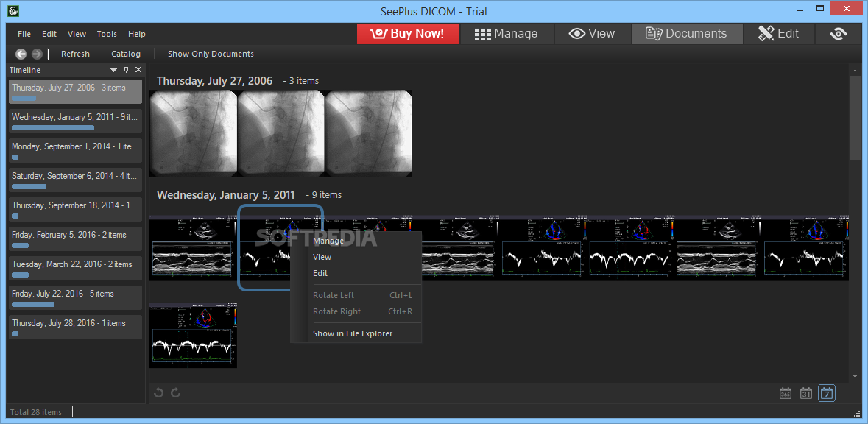The height and width of the screenshot is (424, 868).
Task: Open third X-ray thumbnail from July 27, 2006
Action: 368,133
